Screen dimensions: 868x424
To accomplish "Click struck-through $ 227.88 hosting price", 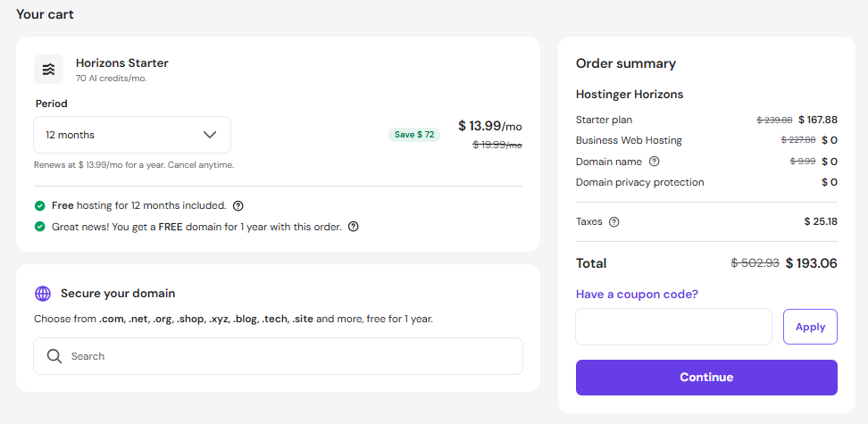I will [x=798, y=141].
